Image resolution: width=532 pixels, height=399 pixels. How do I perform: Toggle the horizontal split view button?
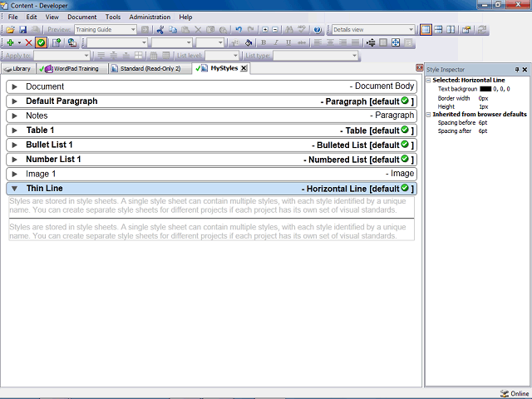[x=438, y=30]
